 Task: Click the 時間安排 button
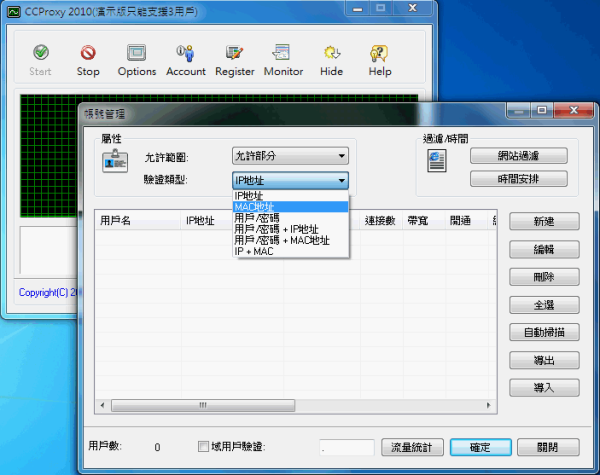pyautogui.click(x=518, y=179)
